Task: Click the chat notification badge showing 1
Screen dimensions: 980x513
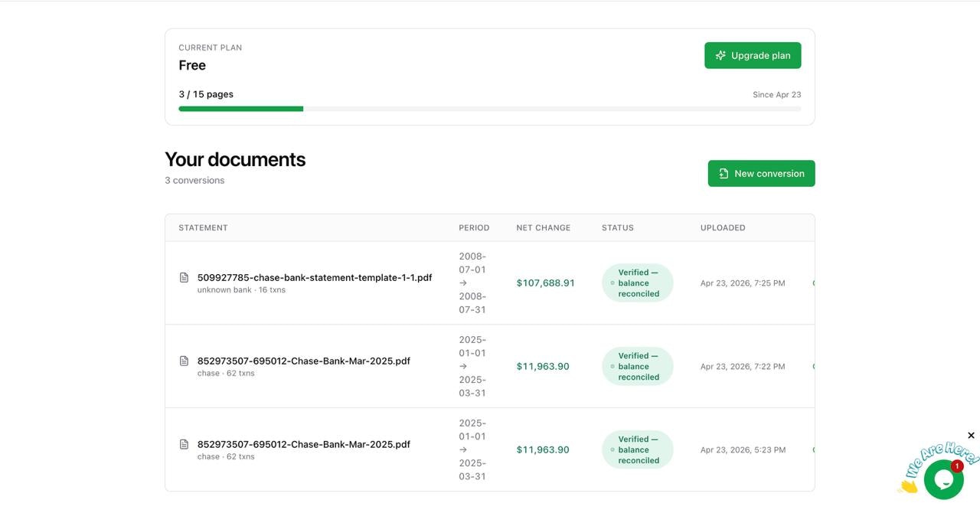Action: coord(956,466)
